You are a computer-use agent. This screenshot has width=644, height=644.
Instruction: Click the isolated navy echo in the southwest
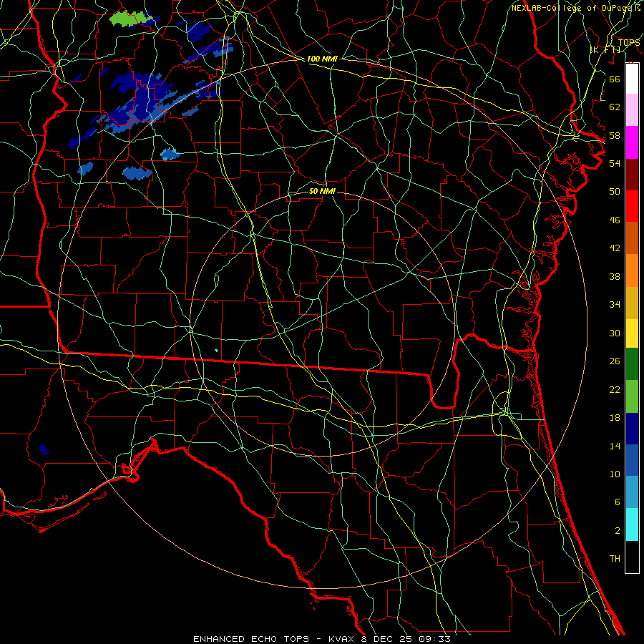(44, 450)
